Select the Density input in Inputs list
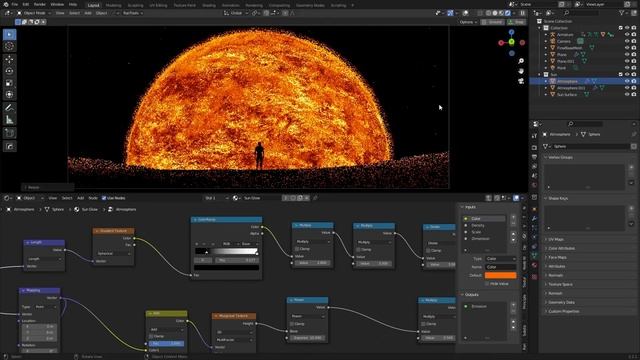The height and width of the screenshot is (360, 640). tap(478, 225)
